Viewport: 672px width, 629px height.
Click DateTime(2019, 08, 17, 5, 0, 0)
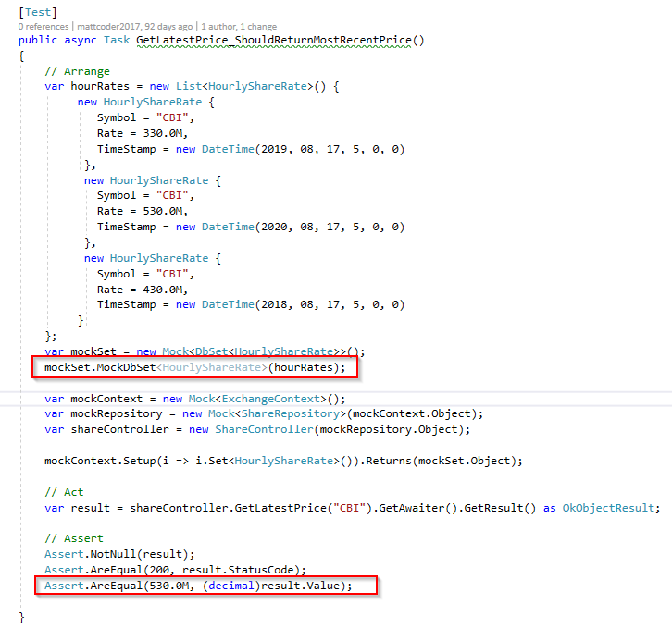tap(303, 149)
